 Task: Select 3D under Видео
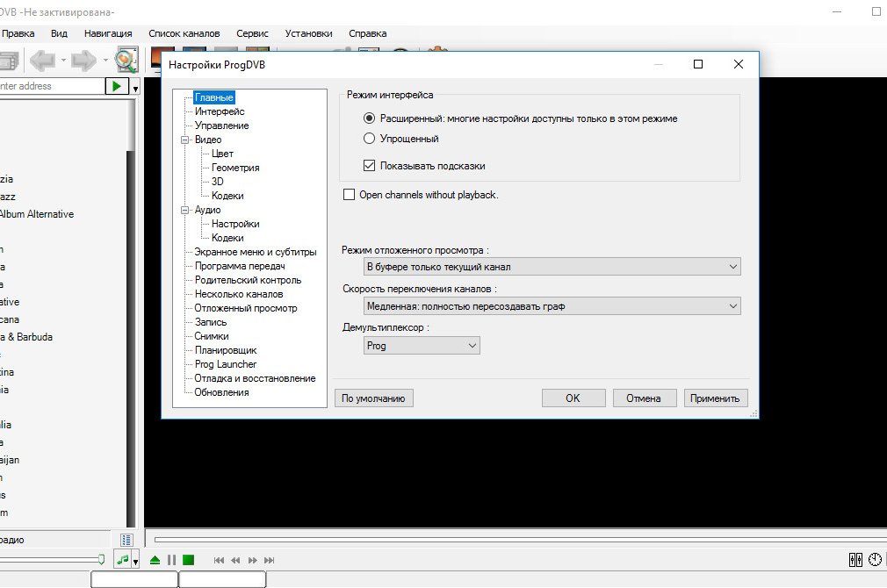pyautogui.click(x=217, y=182)
